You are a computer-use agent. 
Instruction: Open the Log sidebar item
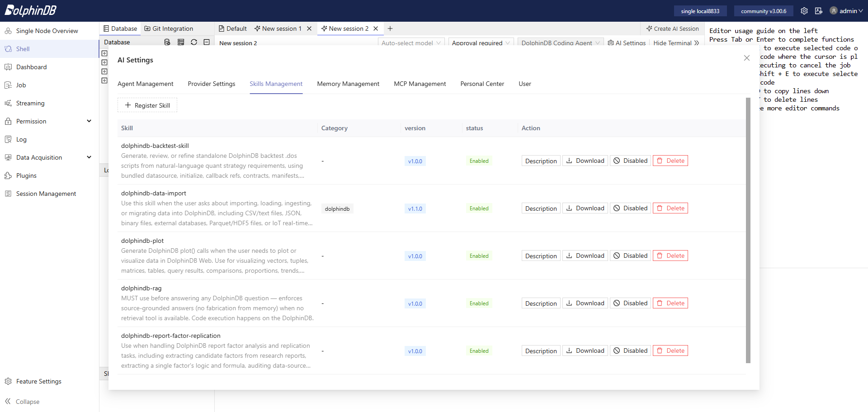(49, 139)
